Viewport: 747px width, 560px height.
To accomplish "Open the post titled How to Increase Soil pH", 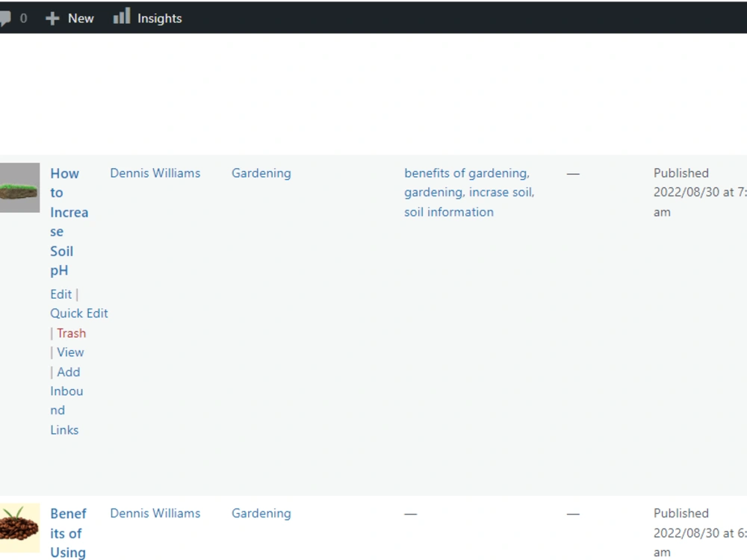I will tap(69, 222).
